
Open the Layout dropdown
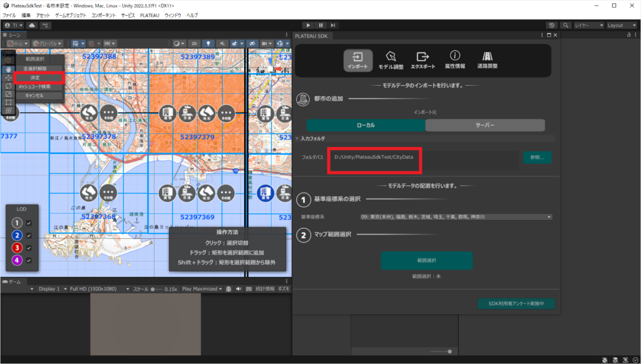tap(622, 25)
